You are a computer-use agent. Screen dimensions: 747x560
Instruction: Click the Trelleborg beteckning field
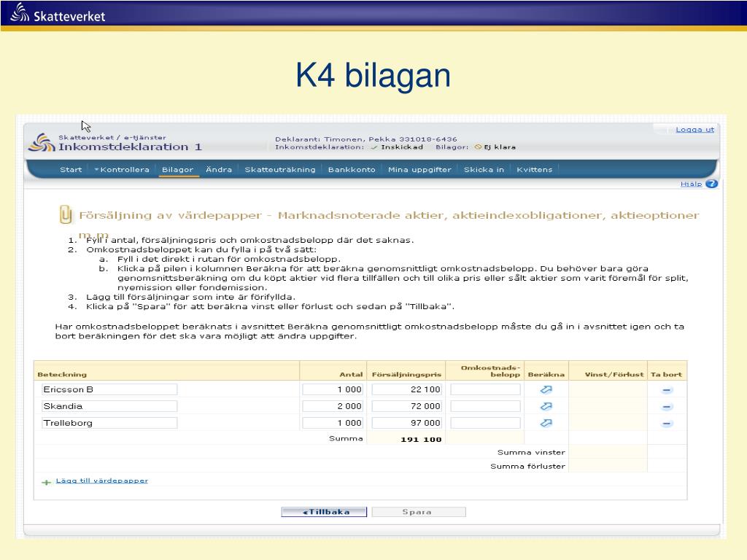point(109,423)
